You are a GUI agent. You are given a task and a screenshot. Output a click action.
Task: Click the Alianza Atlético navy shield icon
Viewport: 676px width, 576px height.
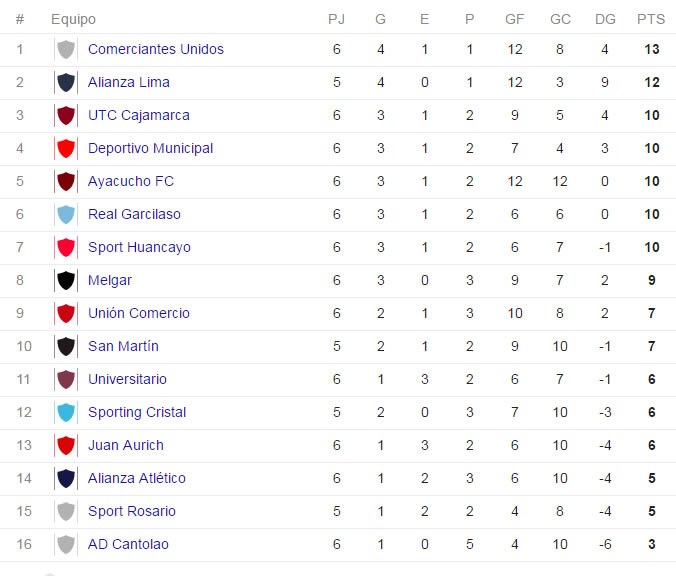66,478
